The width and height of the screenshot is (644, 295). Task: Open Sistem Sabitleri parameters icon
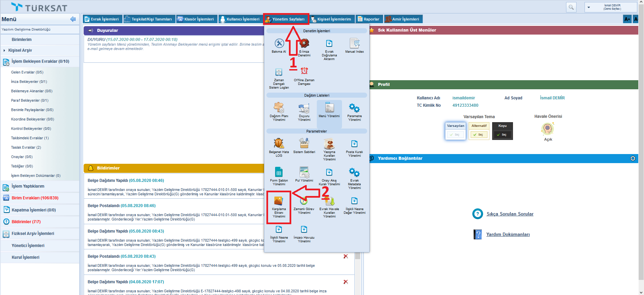(304, 144)
